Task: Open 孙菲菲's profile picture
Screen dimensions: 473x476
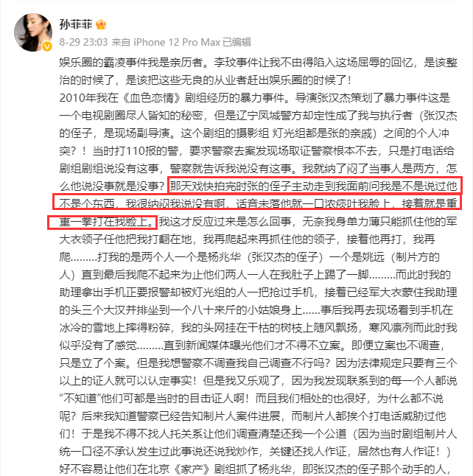Action: pos(33,32)
